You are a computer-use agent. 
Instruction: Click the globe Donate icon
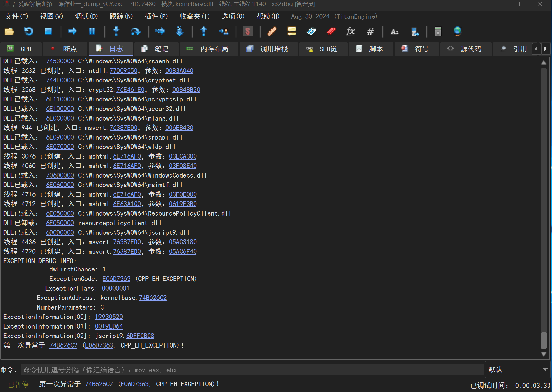click(457, 31)
